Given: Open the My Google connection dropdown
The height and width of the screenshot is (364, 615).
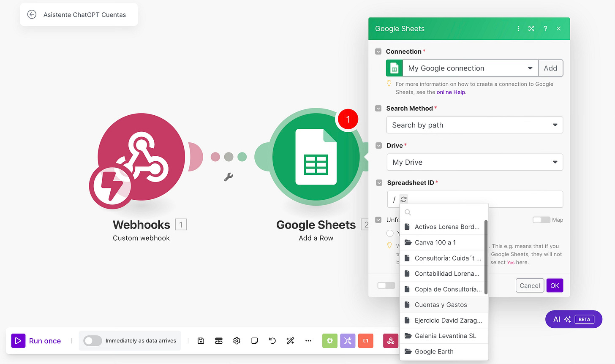Looking at the screenshot, I should click(470, 68).
